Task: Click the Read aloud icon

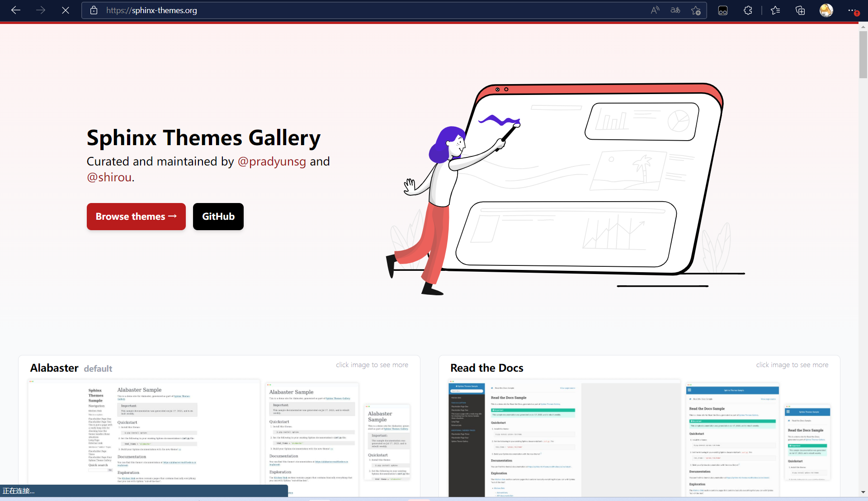Action: tap(655, 10)
